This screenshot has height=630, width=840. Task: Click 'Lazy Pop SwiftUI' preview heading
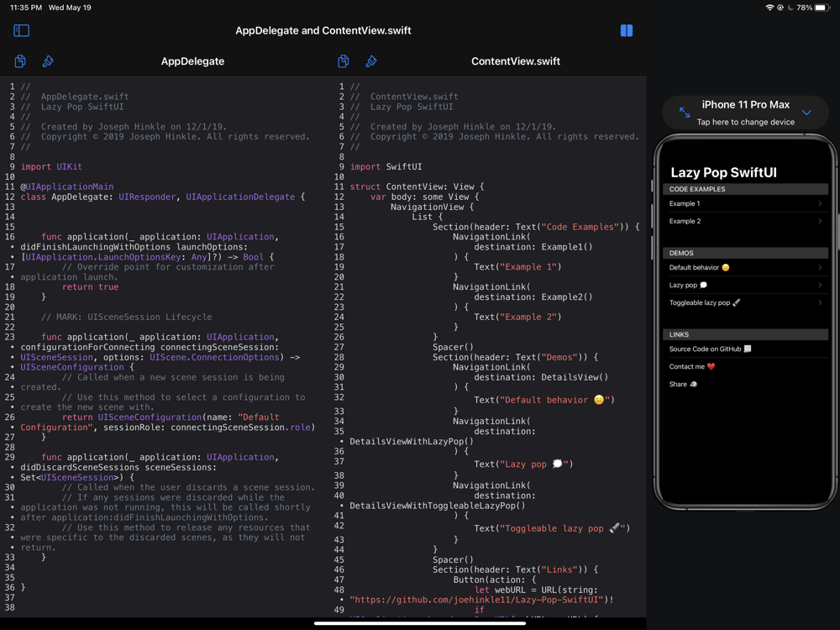click(x=723, y=172)
